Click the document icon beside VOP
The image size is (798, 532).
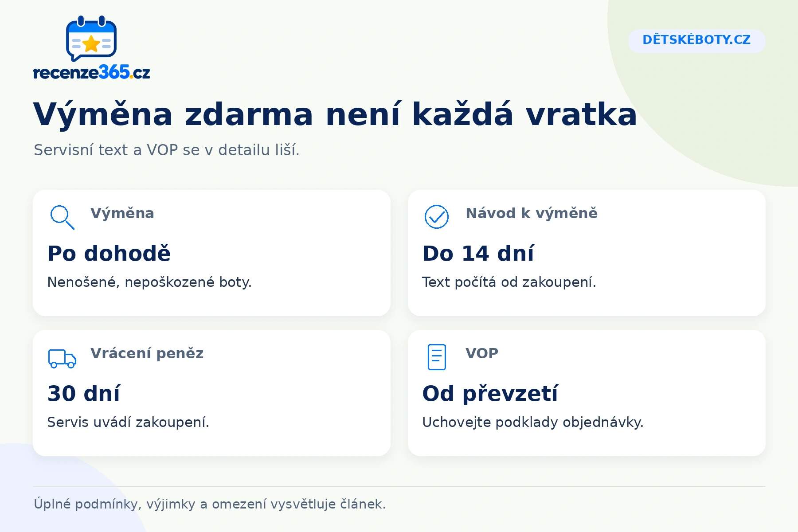[437, 357]
